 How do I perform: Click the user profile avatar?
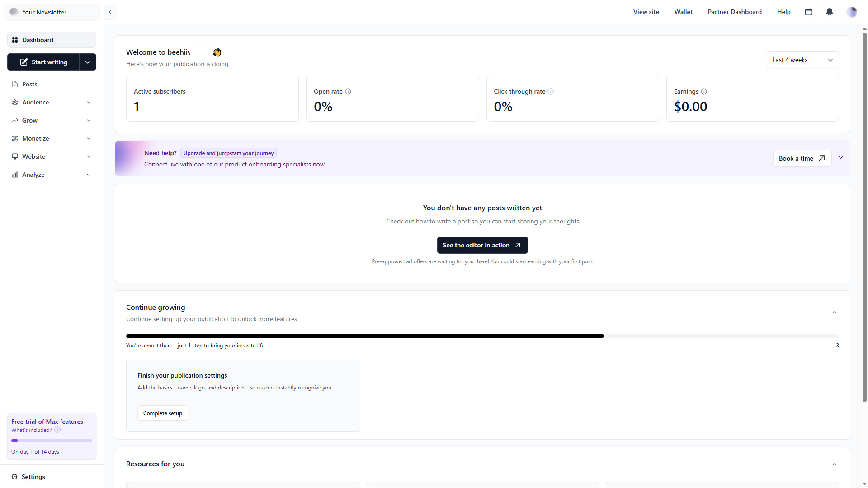pos(851,12)
